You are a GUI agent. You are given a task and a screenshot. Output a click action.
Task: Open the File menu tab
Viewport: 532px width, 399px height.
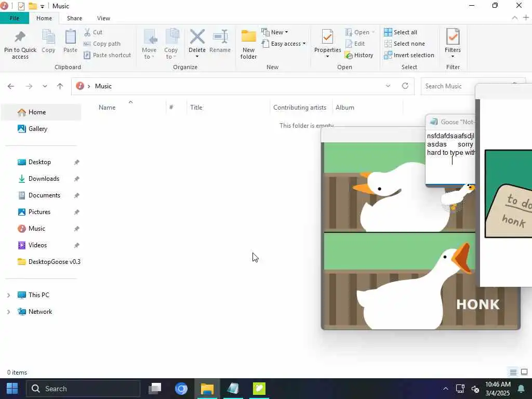pos(15,18)
